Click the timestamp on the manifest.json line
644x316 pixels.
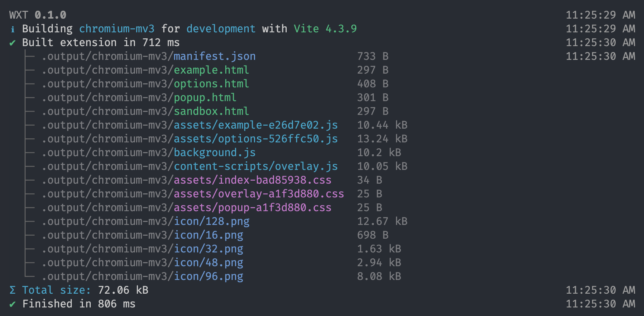coord(600,56)
